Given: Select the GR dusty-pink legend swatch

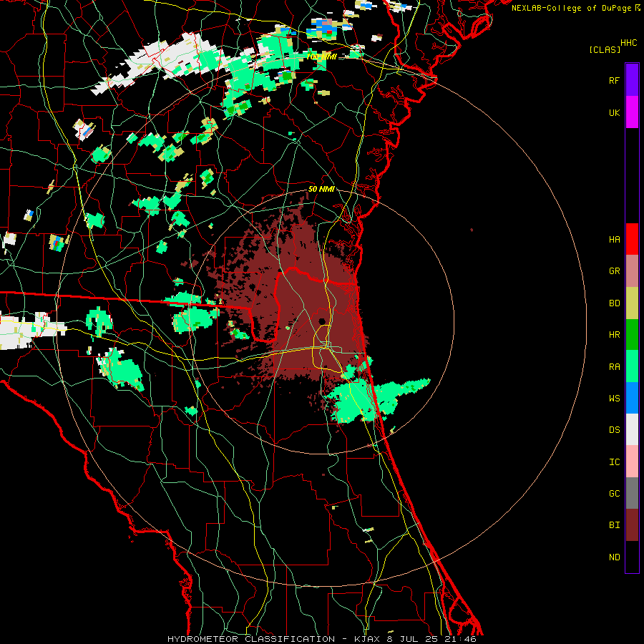Looking at the screenshot, I should tap(632, 270).
